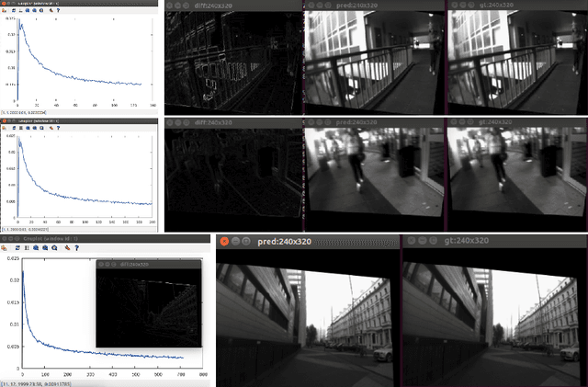This screenshot has height=387, width=588.
Task: Toggle grid icon in uppermost Gnuplot window
Action: pyautogui.click(x=20, y=10)
